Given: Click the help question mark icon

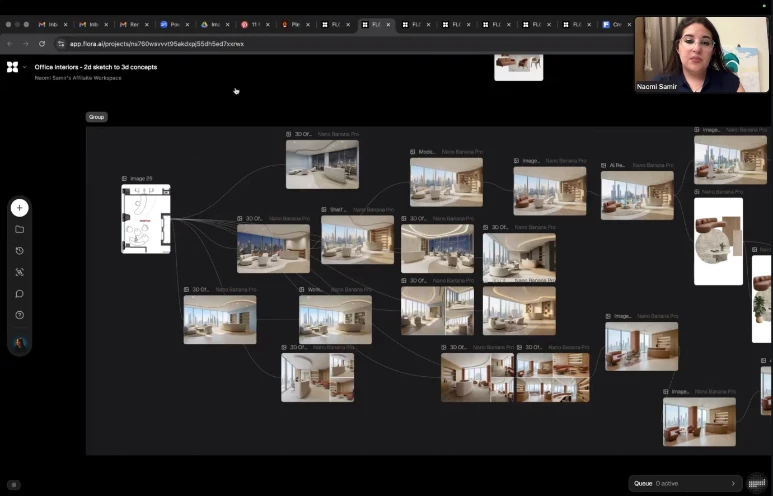Looking at the screenshot, I should (19, 315).
